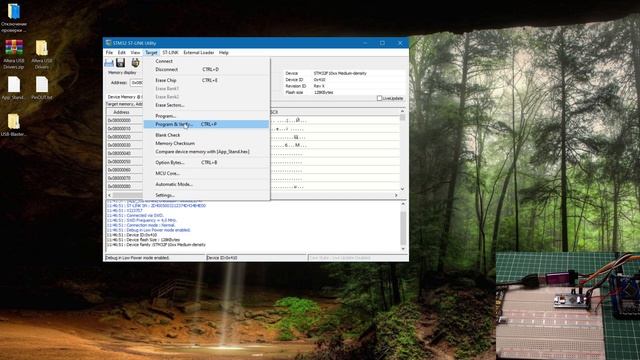Choose Memory Checksum menu entry
The image size is (640, 360).
pos(206,143)
